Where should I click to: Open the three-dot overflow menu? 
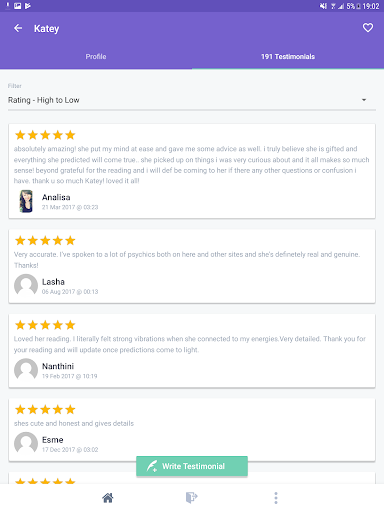pyautogui.click(x=276, y=498)
